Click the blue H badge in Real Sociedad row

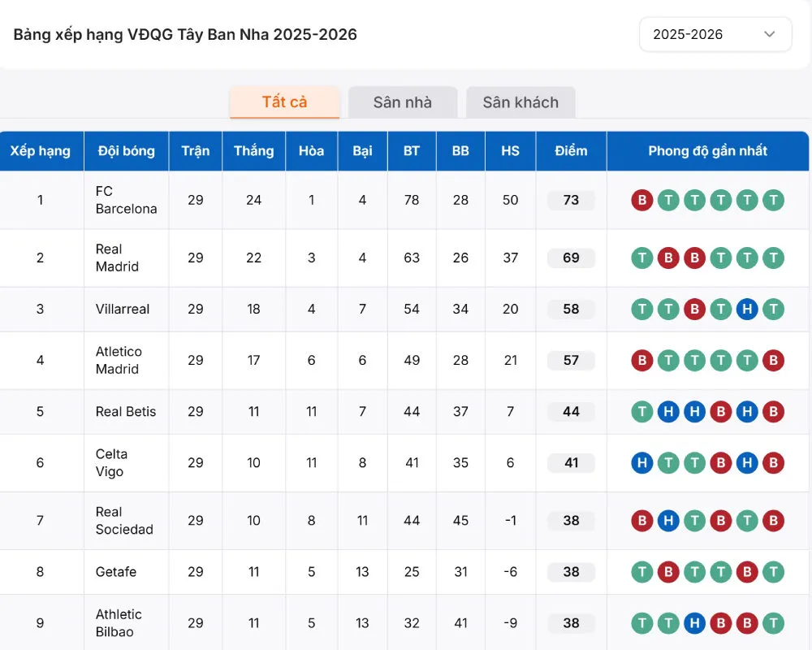tap(668, 520)
